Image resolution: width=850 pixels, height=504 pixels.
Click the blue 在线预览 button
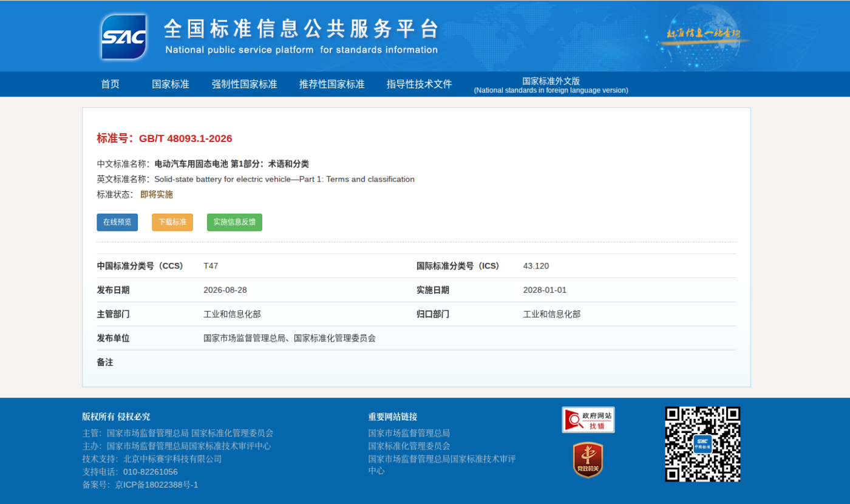click(x=117, y=222)
